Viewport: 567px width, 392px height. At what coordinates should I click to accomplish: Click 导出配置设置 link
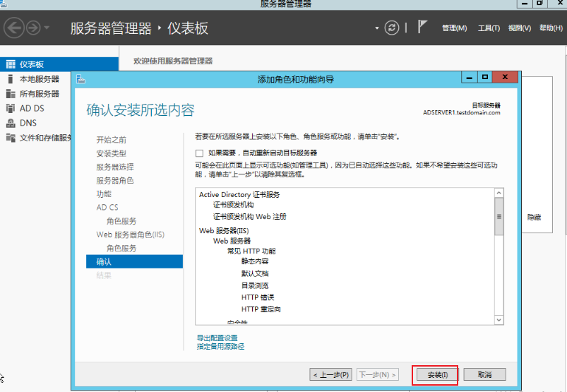pyautogui.click(x=217, y=338)
